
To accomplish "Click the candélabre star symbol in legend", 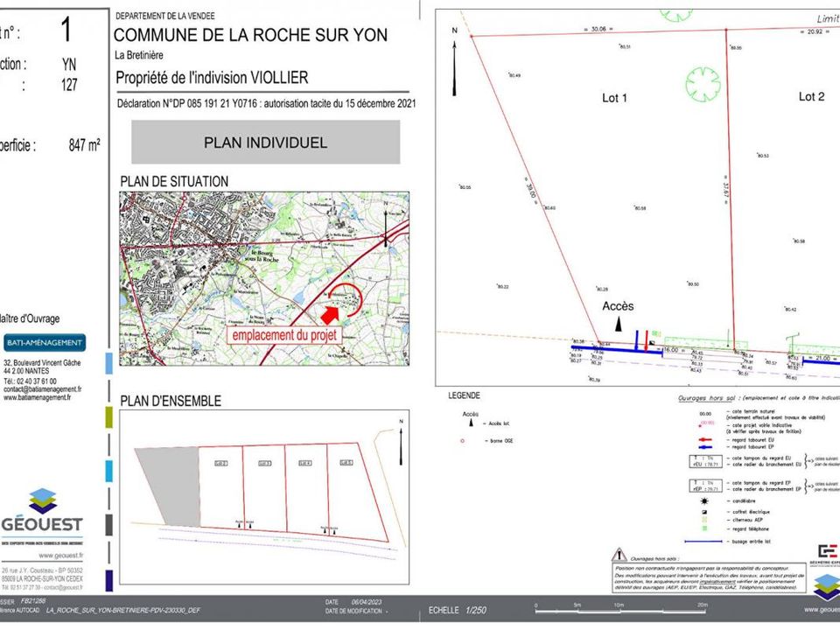I will [704, 501].
